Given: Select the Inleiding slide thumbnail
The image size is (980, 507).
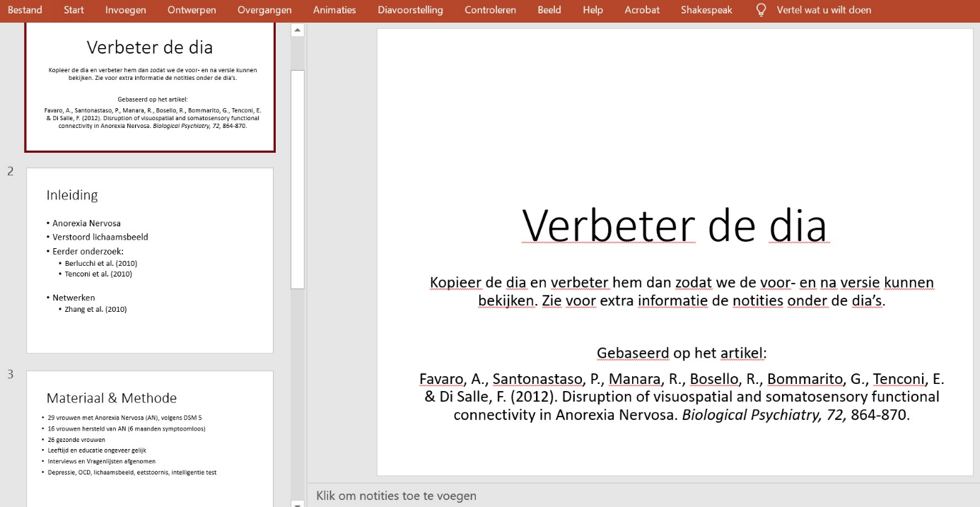Looking at the screenshot, I should point(150,260).
